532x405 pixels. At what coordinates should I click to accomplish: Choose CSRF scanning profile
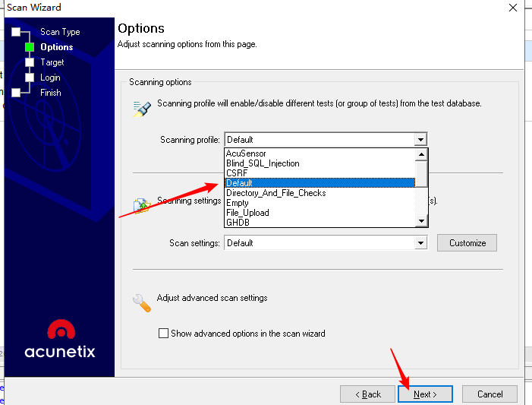tap(237, 173)
